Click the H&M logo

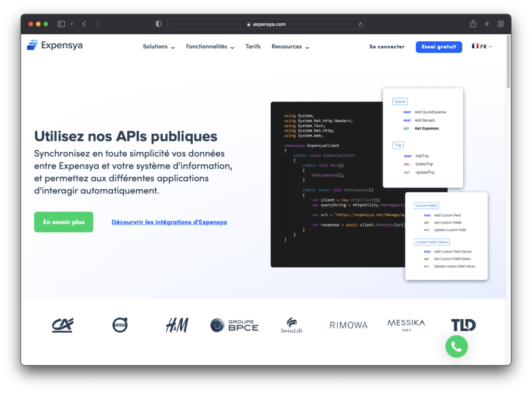click(x=177, y=325)
